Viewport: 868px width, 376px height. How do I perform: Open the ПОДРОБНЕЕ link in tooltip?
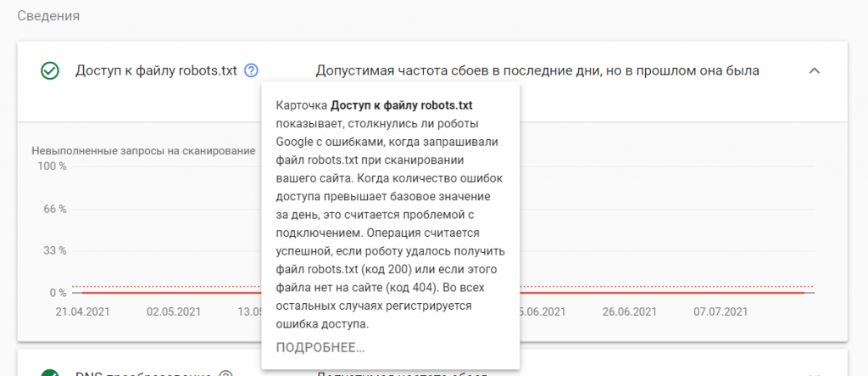click(320, 347)
